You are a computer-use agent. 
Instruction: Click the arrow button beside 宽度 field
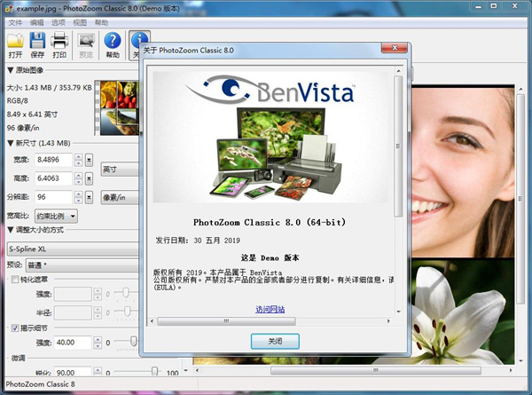click(x=89, y=160)
